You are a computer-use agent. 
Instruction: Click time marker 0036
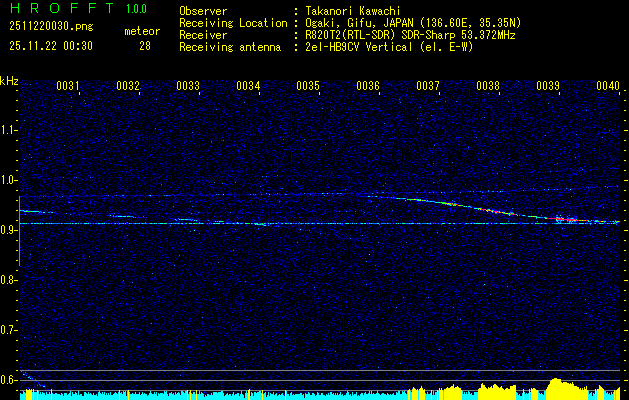click(x=368, y=86)
